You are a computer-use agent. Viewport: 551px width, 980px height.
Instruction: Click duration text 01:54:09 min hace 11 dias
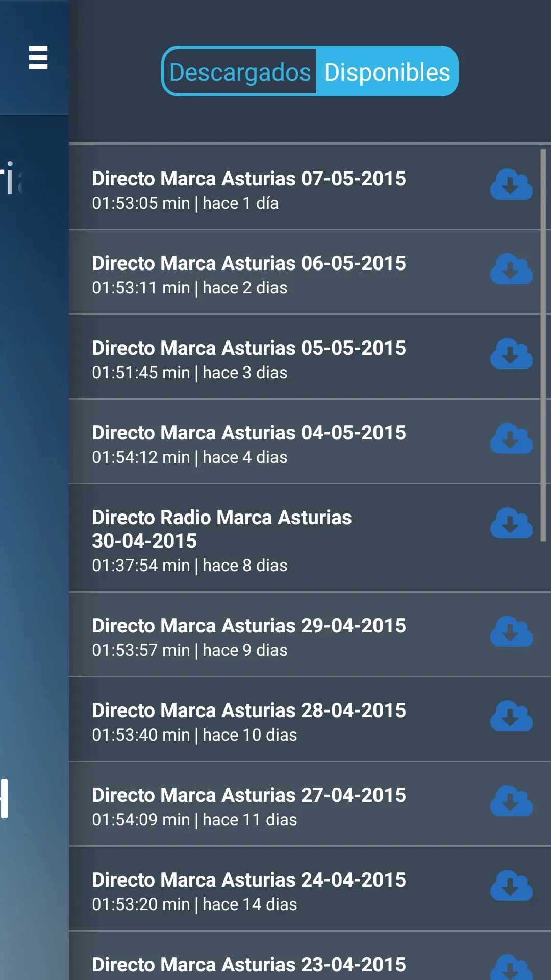[x=194, y=820]
